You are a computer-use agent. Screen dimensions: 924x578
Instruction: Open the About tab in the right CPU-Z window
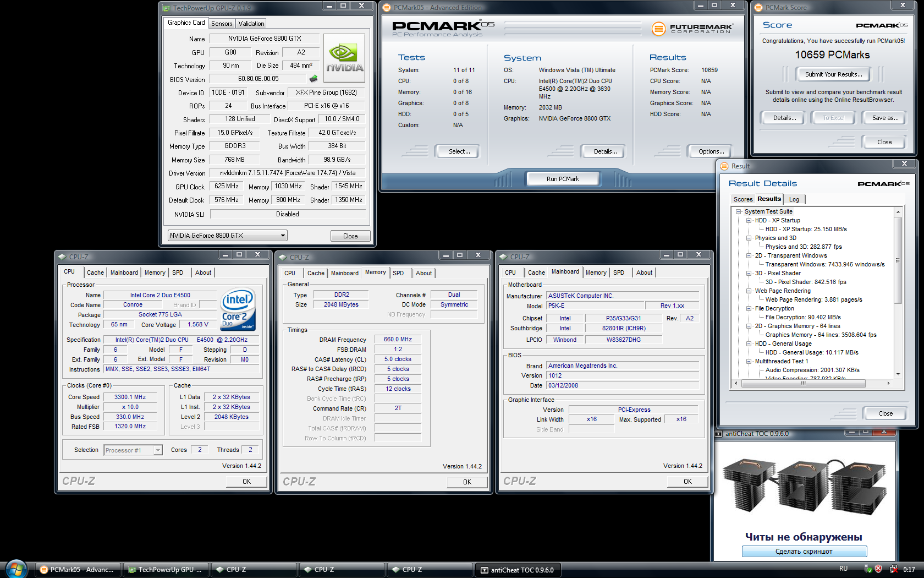[644, 272]
